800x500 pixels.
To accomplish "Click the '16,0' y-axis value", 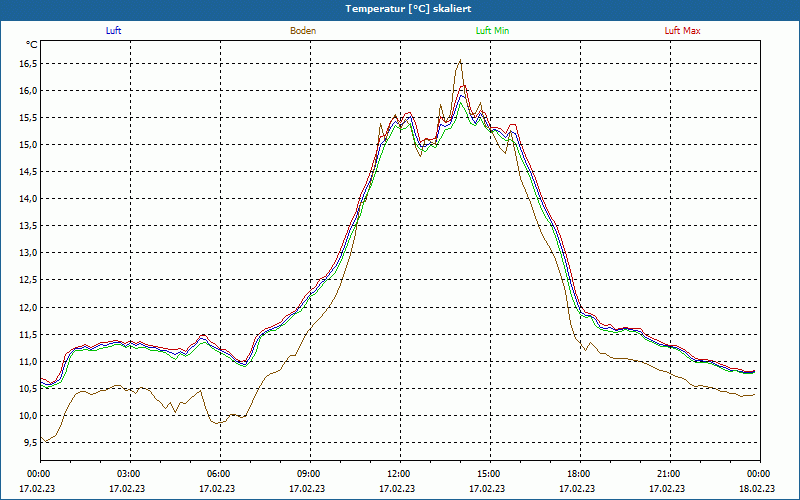I will click(x=29, y=91).
